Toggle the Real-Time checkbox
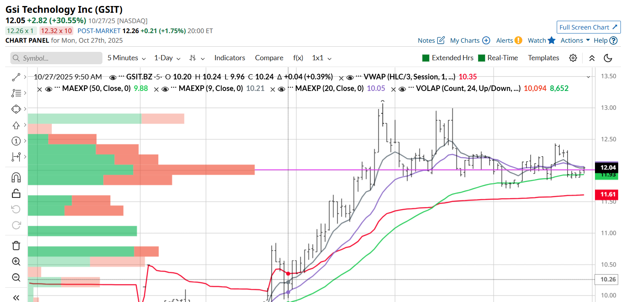Viewport: 644px width, 302px height. coord(481,58)
